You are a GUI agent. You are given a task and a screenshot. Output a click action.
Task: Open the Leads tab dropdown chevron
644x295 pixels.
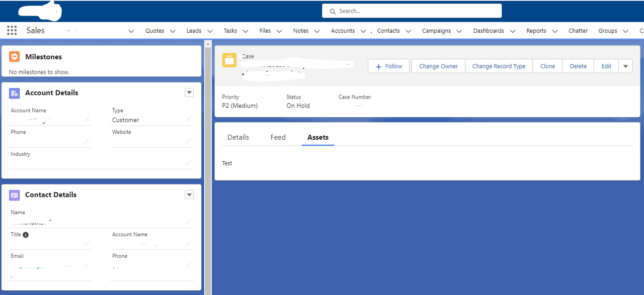(x=210, y=31)
